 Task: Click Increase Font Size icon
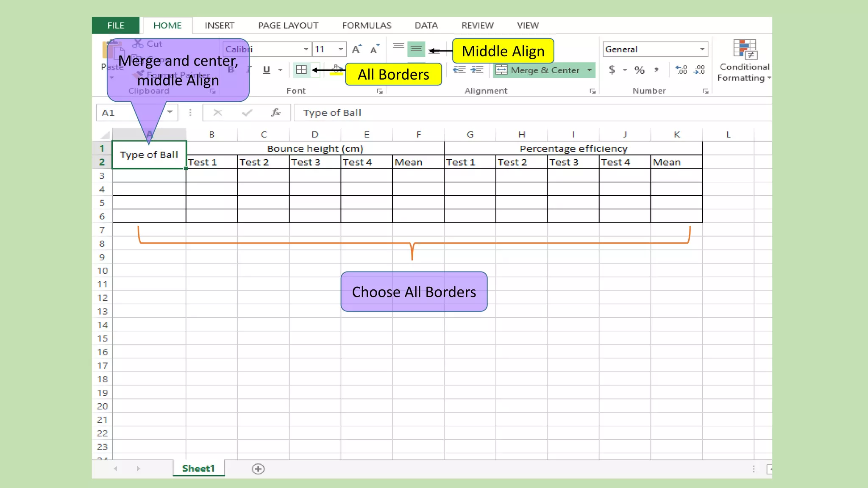point(357,49)
